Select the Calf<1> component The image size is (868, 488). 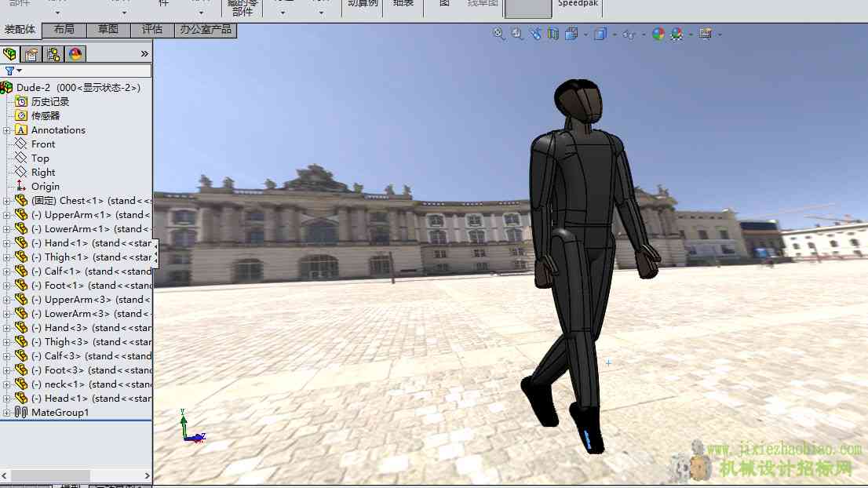point(91,271)
